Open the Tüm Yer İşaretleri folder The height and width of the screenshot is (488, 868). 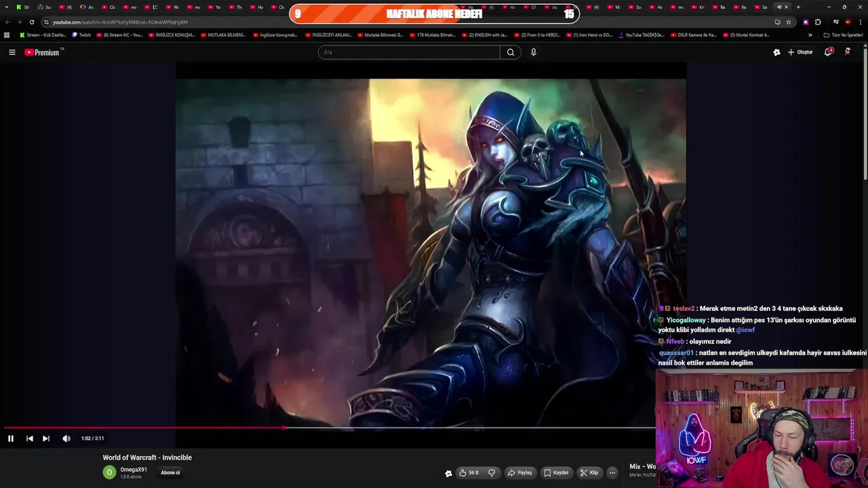844,35
